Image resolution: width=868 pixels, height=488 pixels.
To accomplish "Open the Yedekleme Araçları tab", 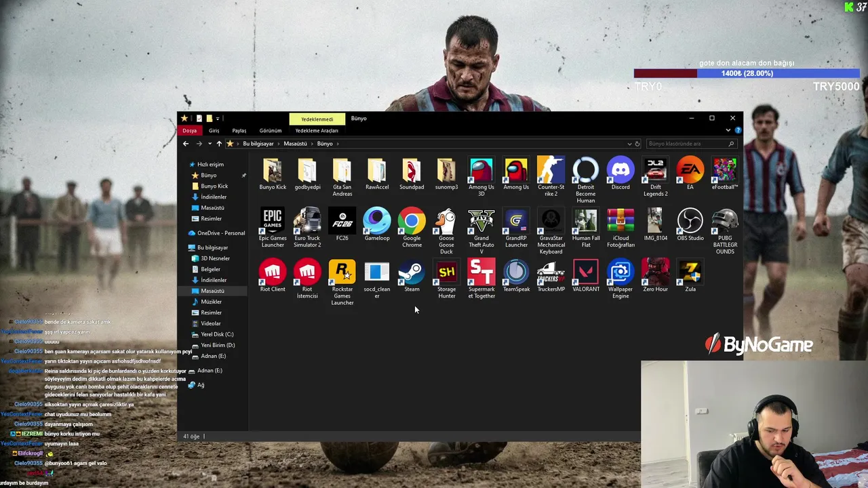I will (317, 131).
